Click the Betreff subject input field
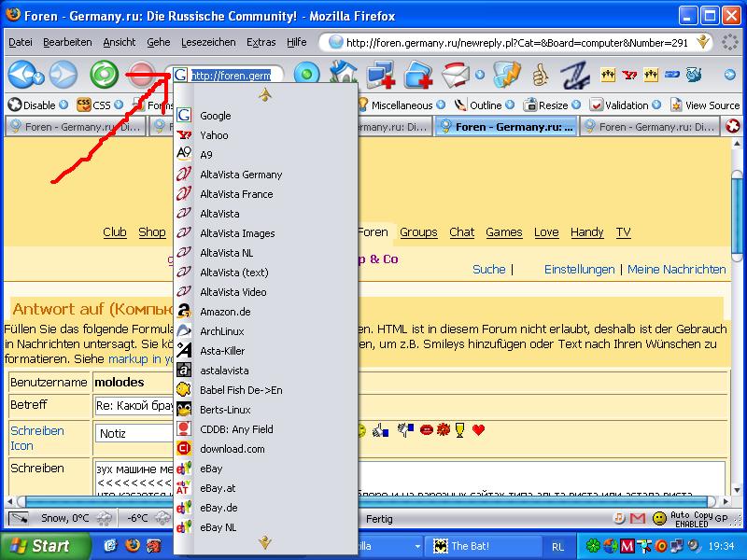This screenshot has width=747, height=560. (134, 406)
